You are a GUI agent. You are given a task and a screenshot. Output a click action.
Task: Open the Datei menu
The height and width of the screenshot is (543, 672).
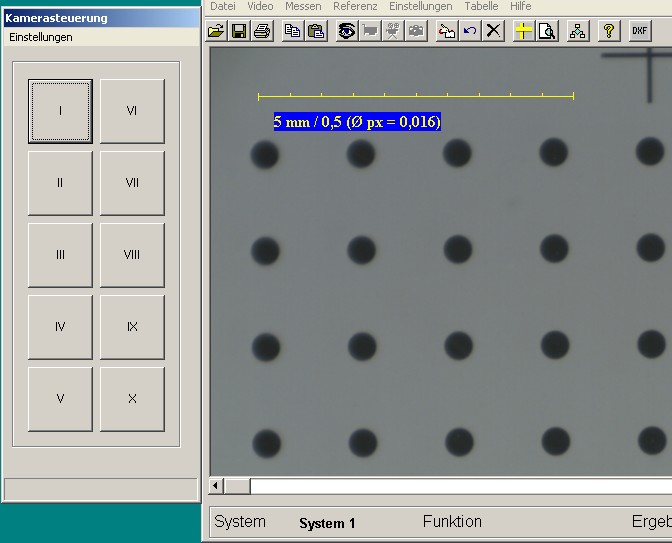pos(223,6)
